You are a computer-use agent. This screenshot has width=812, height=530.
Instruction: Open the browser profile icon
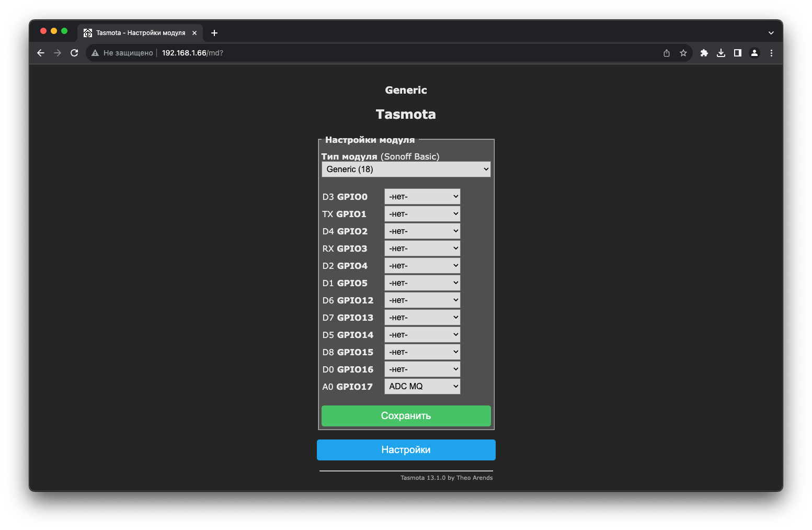[754, 53]
